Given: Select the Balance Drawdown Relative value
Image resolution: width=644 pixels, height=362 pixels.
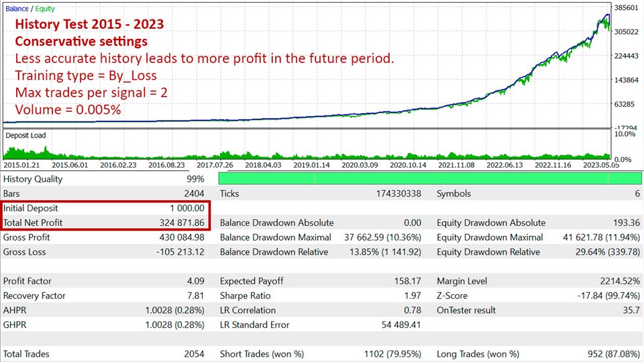Looking at the screenshot, I should click(x=382, y=252).
